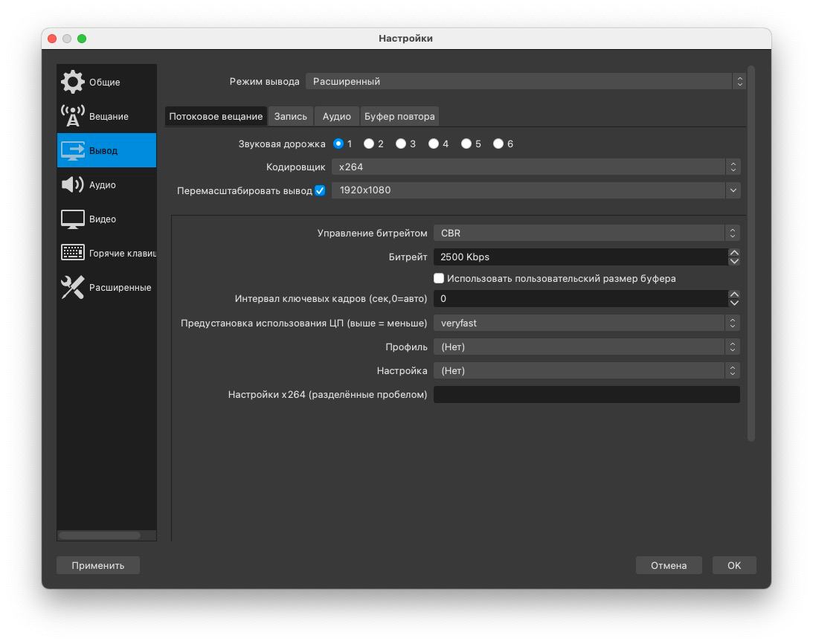Switch to Буфер повтора tab
The image size is (813, 644).
point(399,116)
